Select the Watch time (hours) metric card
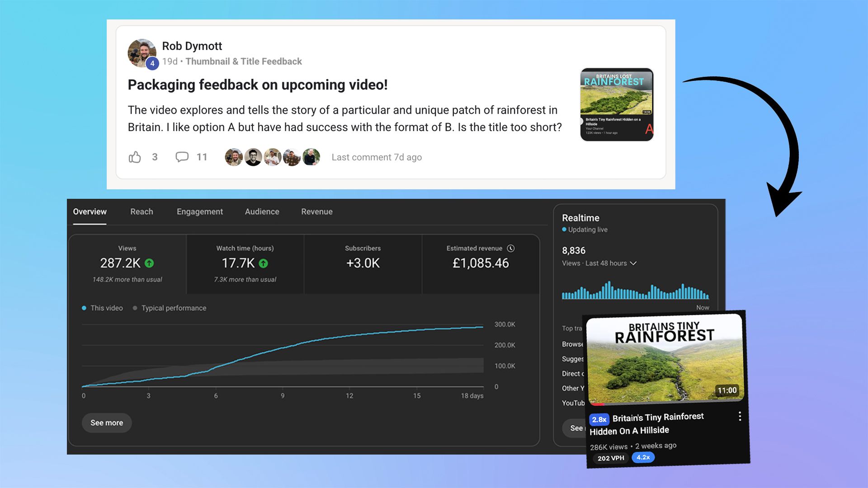The height and width of the screenshot is (488, 868). (x=245, y=264)
